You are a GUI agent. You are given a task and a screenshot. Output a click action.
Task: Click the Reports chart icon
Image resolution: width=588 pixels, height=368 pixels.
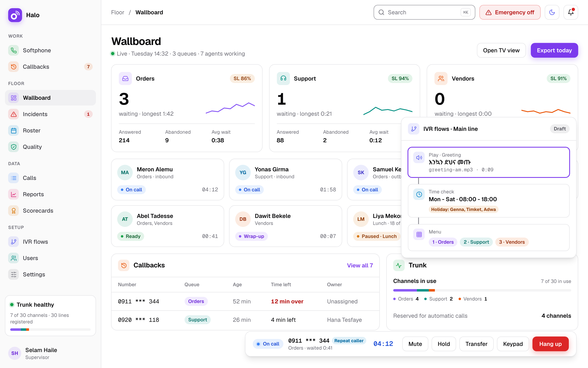coord(14,194)
